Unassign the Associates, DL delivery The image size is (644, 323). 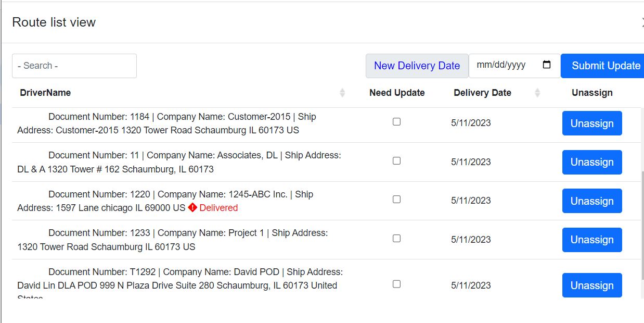[592, 162]
